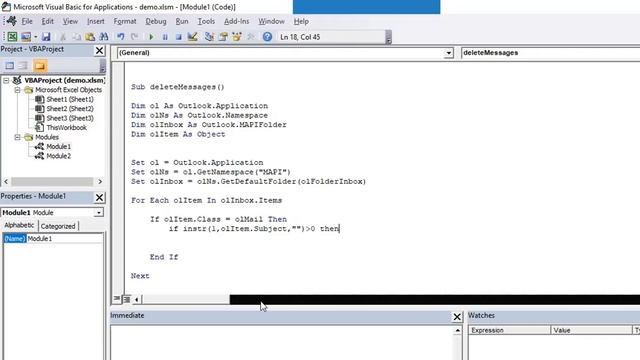The height and width of the screenshot is (360, 640).
Task: Switch to the Categorized properties tab
Action: click(x=58, y=226)
